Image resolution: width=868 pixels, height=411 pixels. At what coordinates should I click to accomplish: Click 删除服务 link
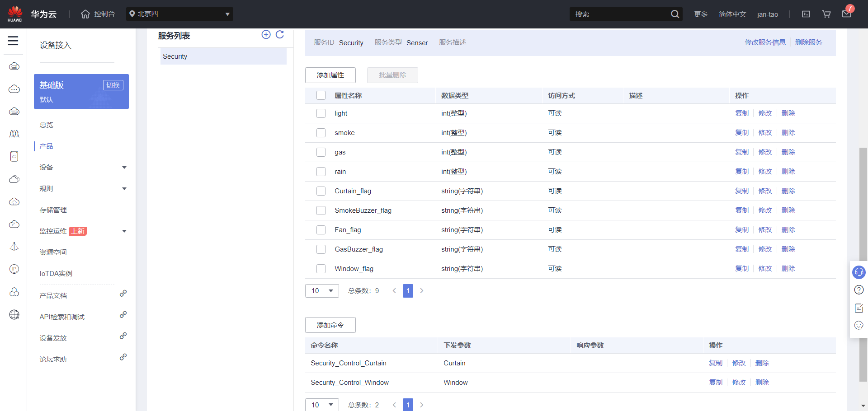(x=809, y=42)
